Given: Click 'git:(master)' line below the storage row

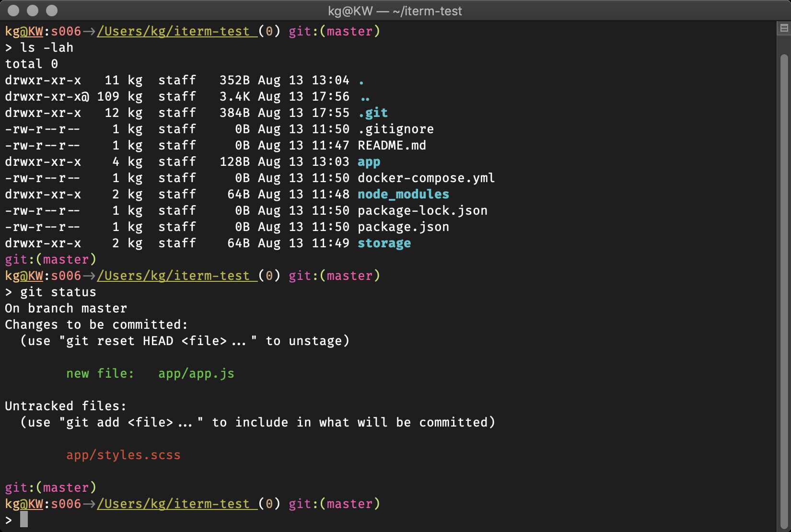Looking at the screenshot, I should 51,259.
